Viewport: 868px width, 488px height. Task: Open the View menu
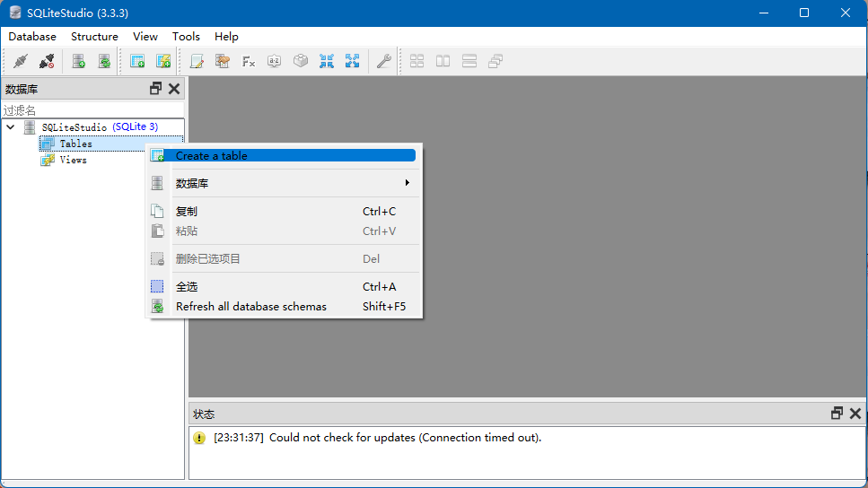pyautogui.click(x=145, y=37)
